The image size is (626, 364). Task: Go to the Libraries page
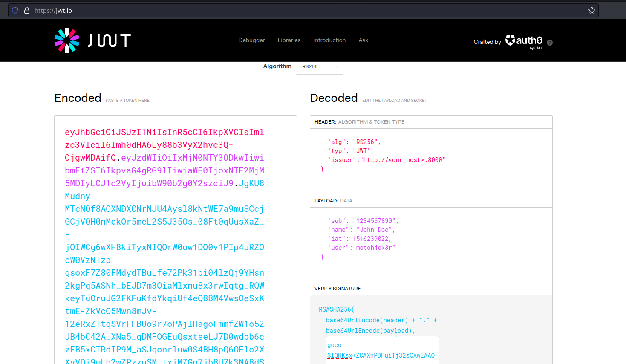[x=289, y=40]
